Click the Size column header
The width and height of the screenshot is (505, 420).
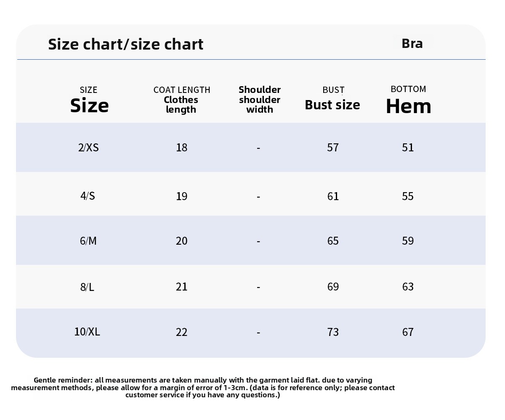point(89,100)
